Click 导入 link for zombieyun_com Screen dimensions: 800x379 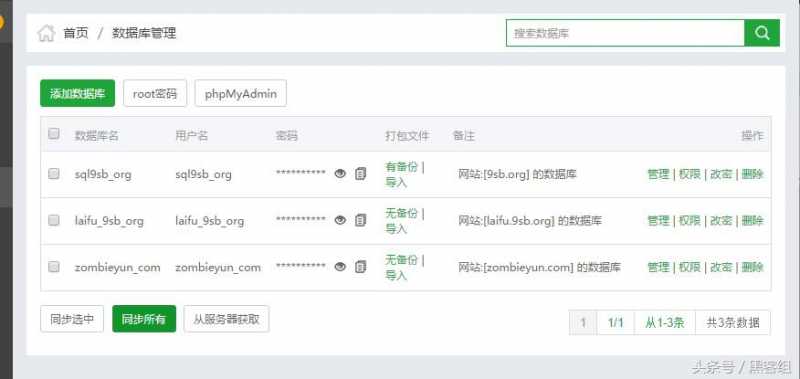pyautogui.click(x=396, y=275)
